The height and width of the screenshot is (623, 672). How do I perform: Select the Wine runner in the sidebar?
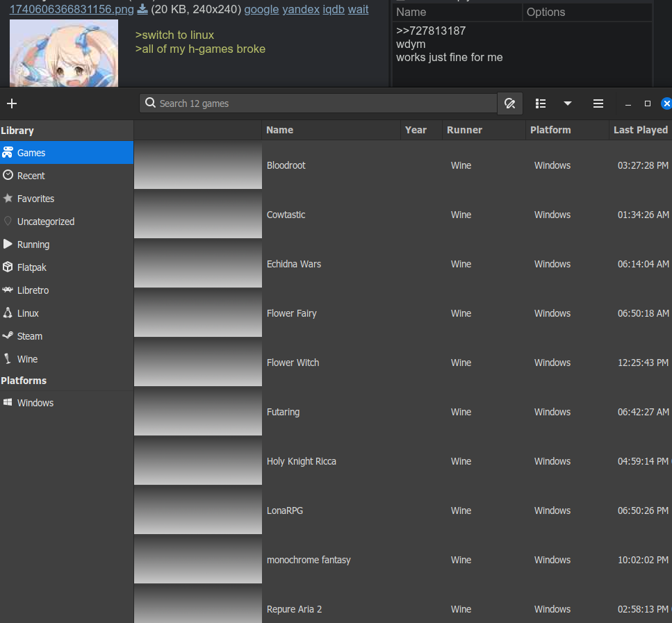click(x=67, y=359)
